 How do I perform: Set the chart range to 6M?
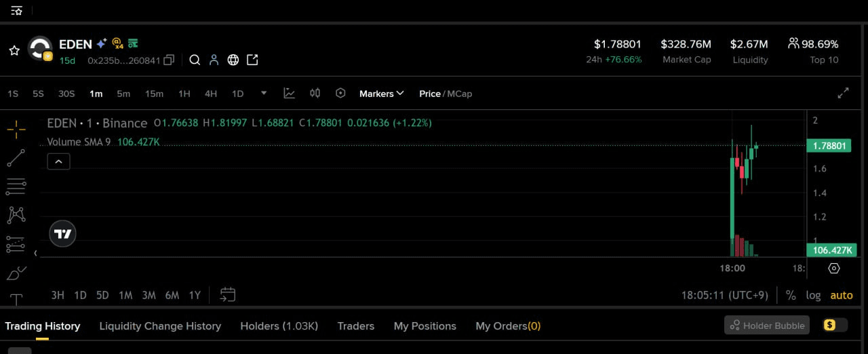172,295
